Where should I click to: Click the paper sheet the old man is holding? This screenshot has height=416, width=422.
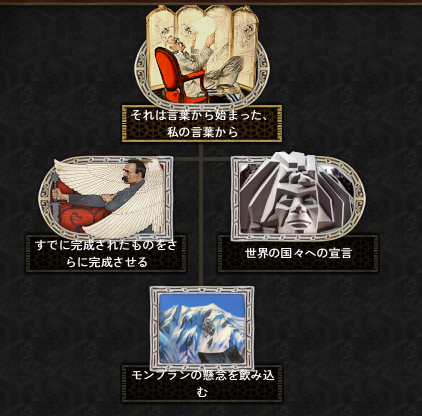(x=203, y=33)
